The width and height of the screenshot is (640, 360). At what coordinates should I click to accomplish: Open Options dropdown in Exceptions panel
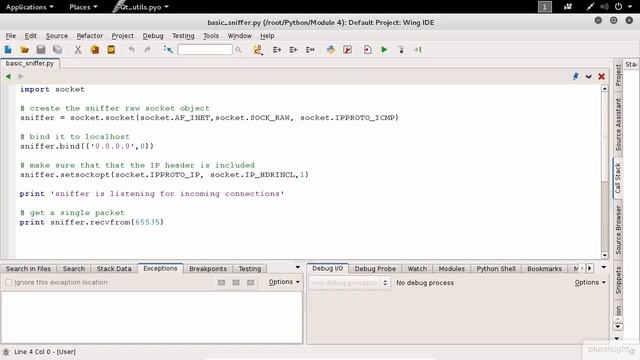(284, 282)
